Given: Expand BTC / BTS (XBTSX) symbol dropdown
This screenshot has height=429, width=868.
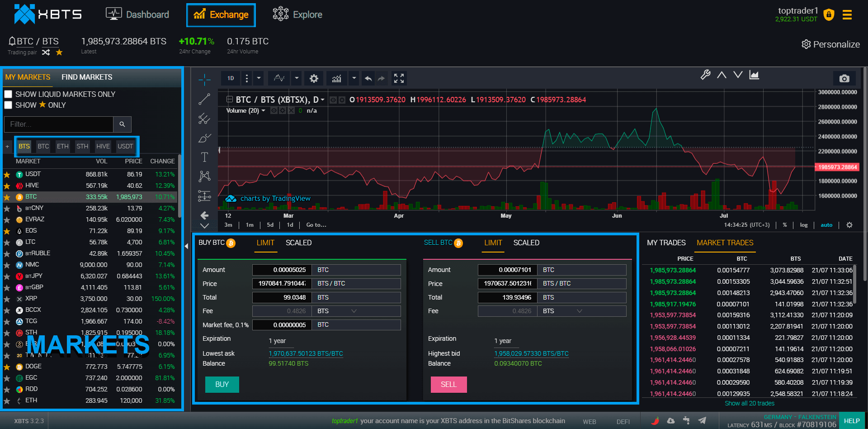Looking at the screenshot, I should tap(323, 100).
